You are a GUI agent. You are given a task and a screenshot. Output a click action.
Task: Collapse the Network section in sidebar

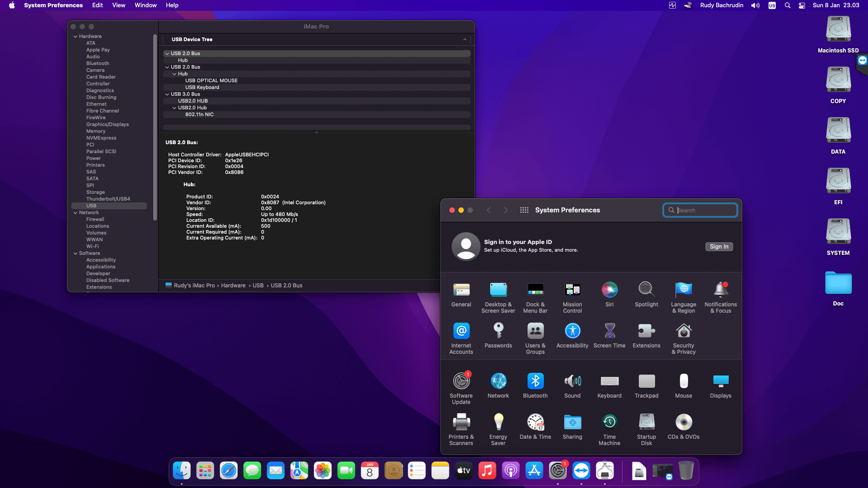pyautogui.click(x=75, y=213)
